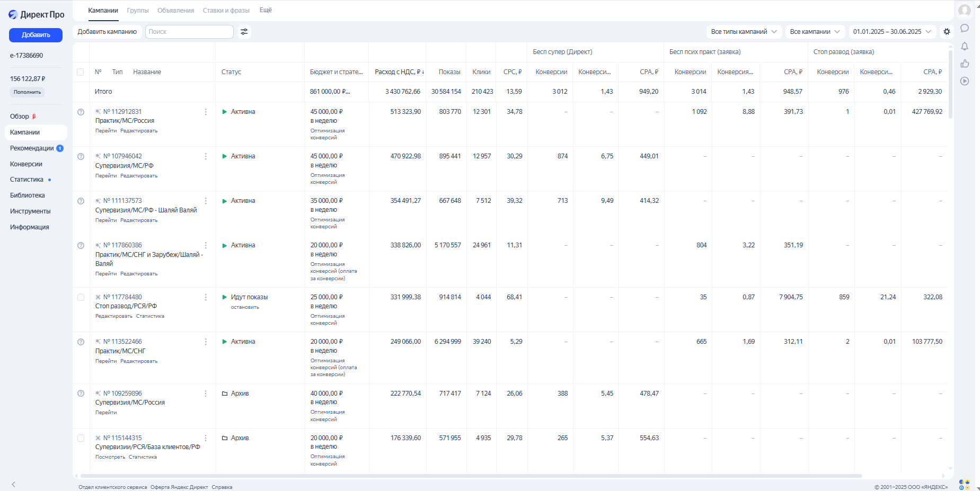
Task: Open the chat messages icon
Action: point(965,29)
